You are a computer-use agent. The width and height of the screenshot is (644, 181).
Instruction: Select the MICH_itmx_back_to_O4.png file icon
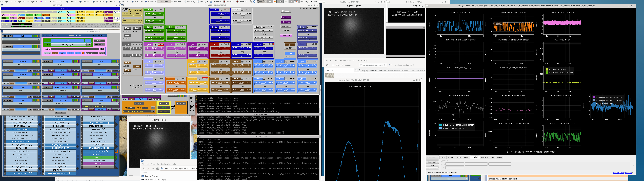[x=143, y=179]
